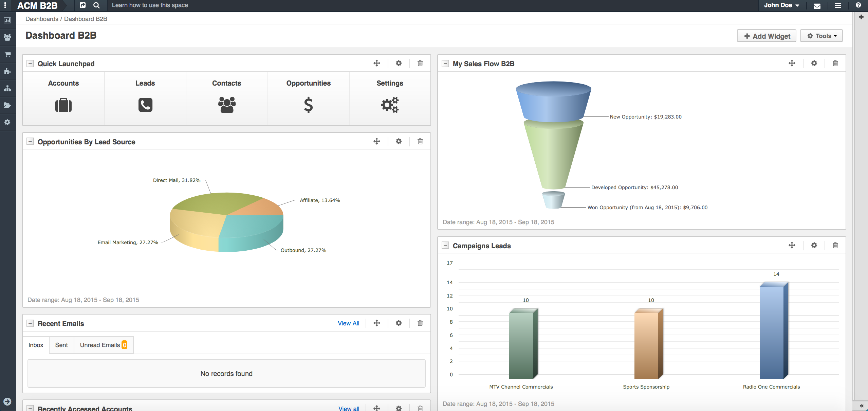Click the Add Widget button

(767, 36)
